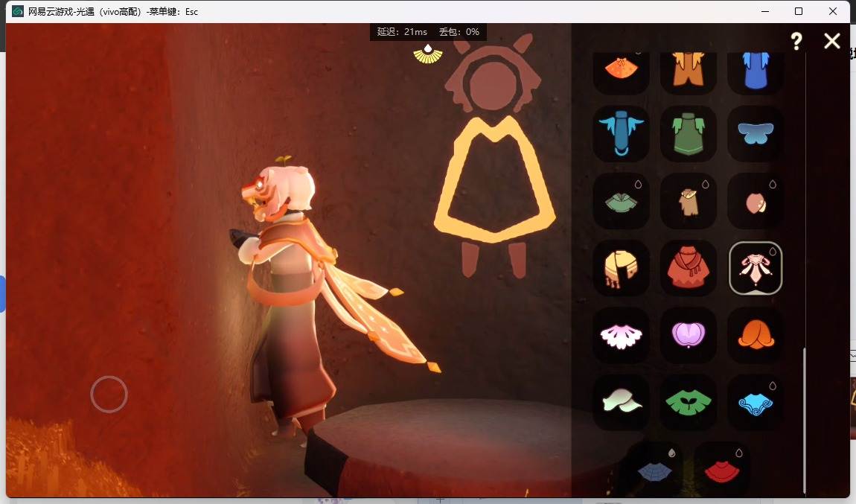Equip the yellow cape with tassels
Viewport: 856px width, 504px height.
click(x=622, y=268)
